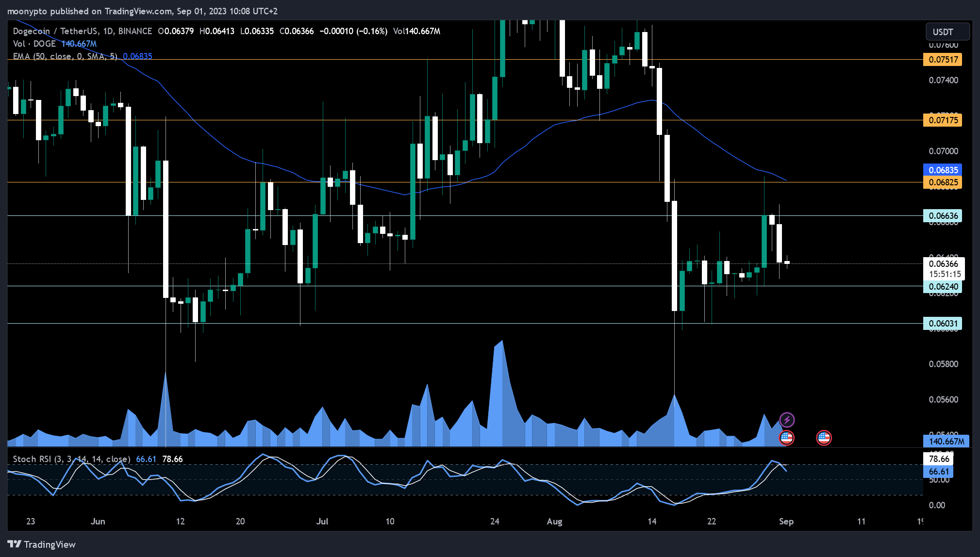This screenshot has width=980, height=557.
Task: Click the 22 date on time axis
Action: click(x=712, y=522)
